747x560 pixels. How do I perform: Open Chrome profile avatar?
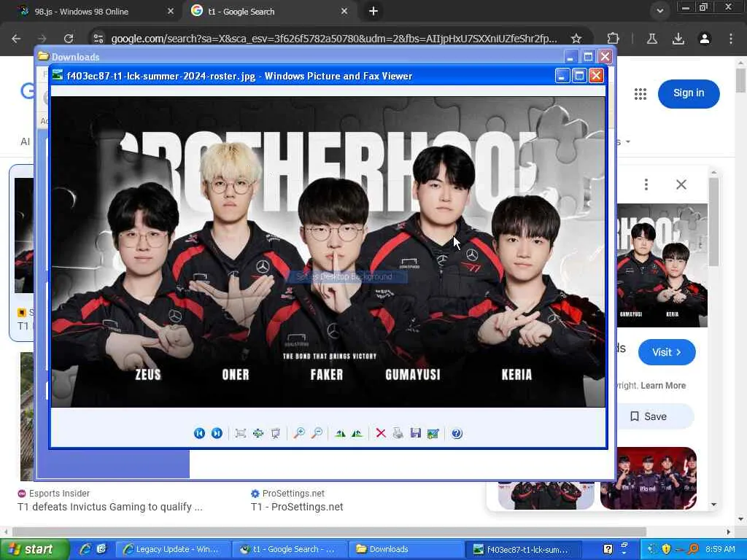705,39
